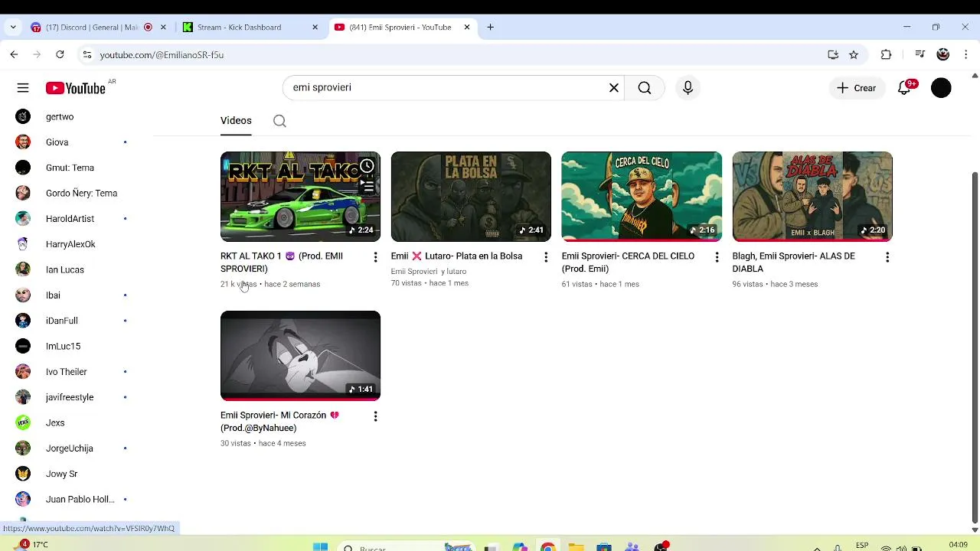Select the Videos channel tab
Screen dimensions: 980x551
tap(236, 121)
